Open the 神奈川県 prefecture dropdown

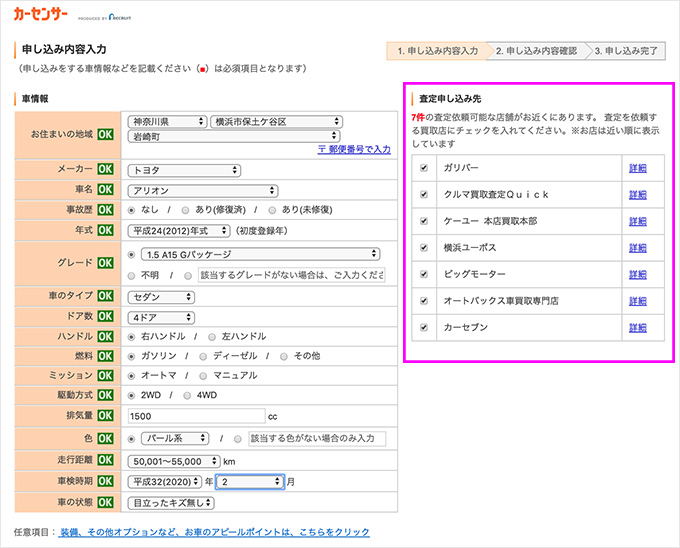pyautogui.click(x=167, y=122)
